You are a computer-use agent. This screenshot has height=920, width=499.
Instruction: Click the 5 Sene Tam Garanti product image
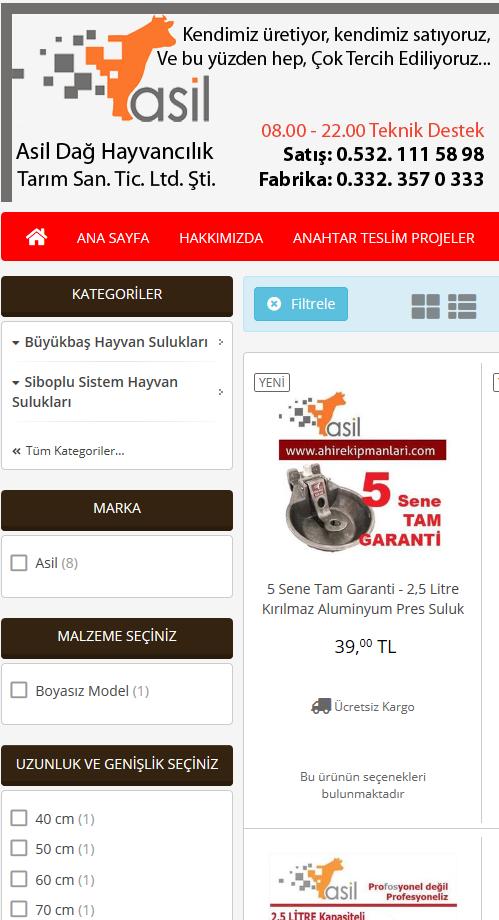coord(362,470)
